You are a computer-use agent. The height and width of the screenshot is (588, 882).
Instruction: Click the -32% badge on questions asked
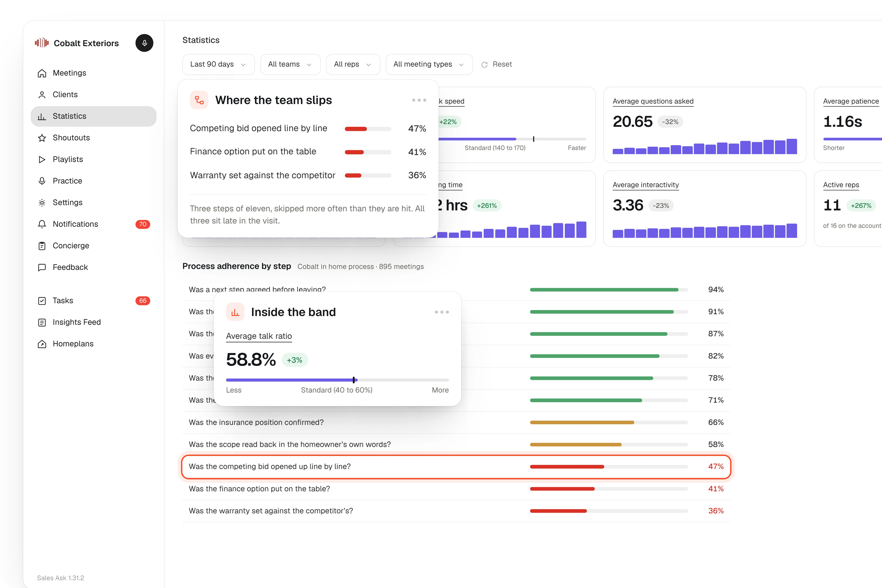(670, 122)
